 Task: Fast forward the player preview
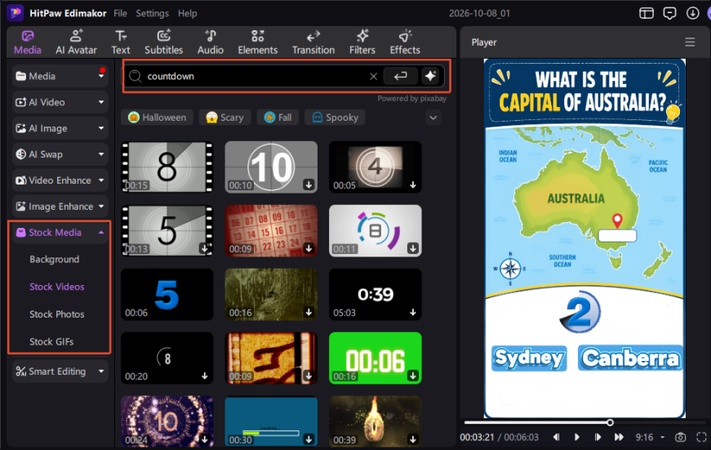pyautogui.click(x=618, y=437)
